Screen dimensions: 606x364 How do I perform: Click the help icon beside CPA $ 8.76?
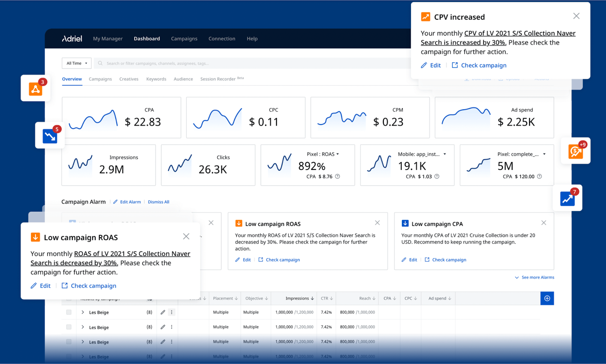337,176
